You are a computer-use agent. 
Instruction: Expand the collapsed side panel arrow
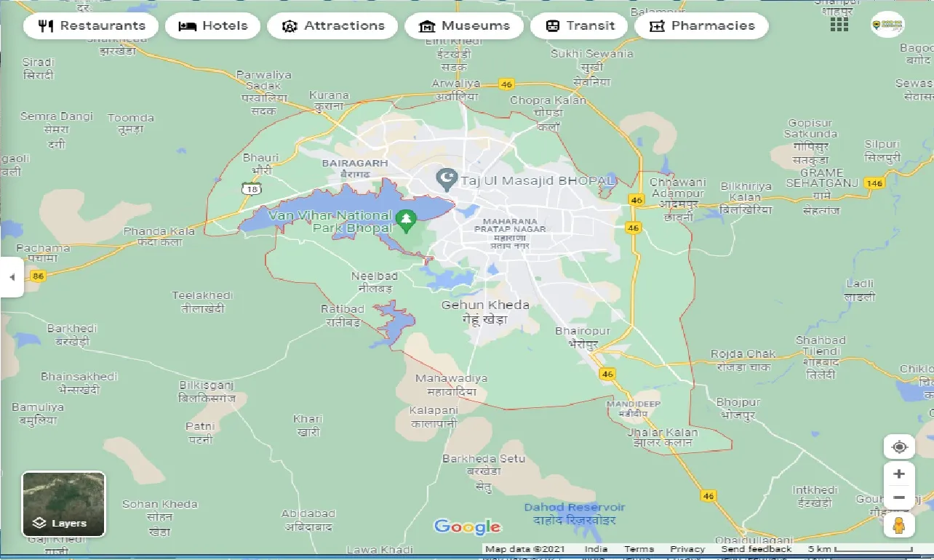[12, 277]
